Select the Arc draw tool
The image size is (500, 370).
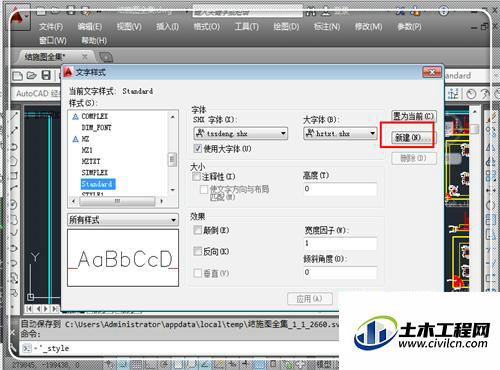(14, 189)
